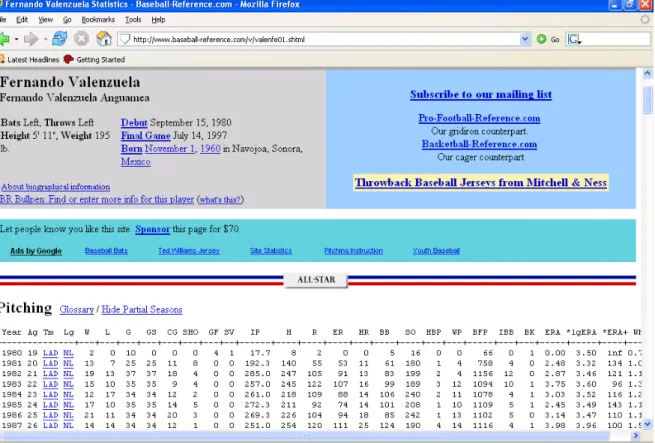Click the LAD team link for 1980
The width and height of the screenshot is (655, 443).
(51, 353)
